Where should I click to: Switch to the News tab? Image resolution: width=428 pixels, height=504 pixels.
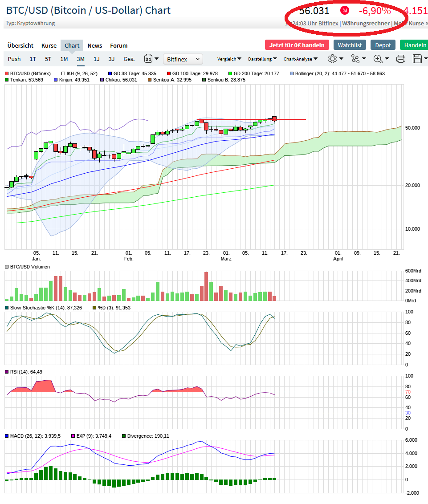pyautogui.click(x=94, y=45)
